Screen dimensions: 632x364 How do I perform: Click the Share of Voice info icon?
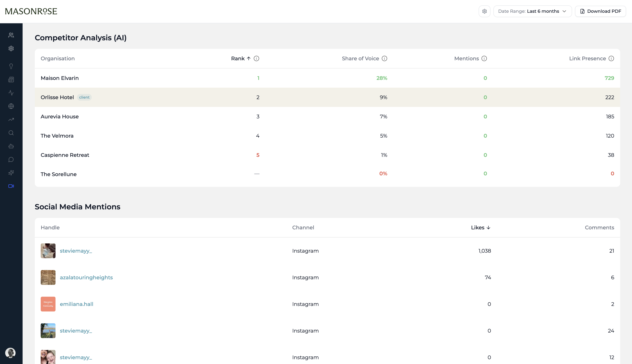(x=384, y=58)
